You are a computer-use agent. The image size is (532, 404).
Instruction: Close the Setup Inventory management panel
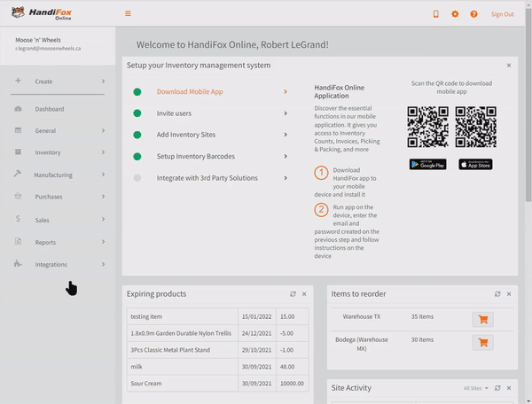(x=508, y=66)
